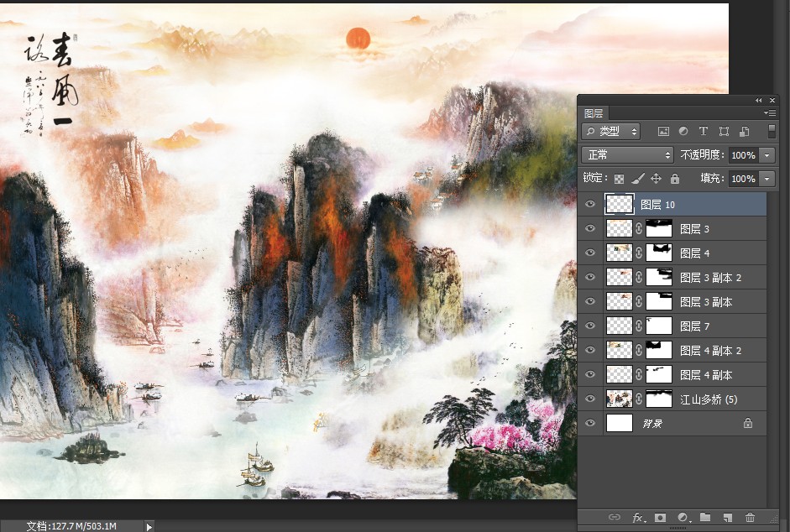Filter layers by text (T) type
The width and height of the screenshot is (790, 532).
coord(704,131)
